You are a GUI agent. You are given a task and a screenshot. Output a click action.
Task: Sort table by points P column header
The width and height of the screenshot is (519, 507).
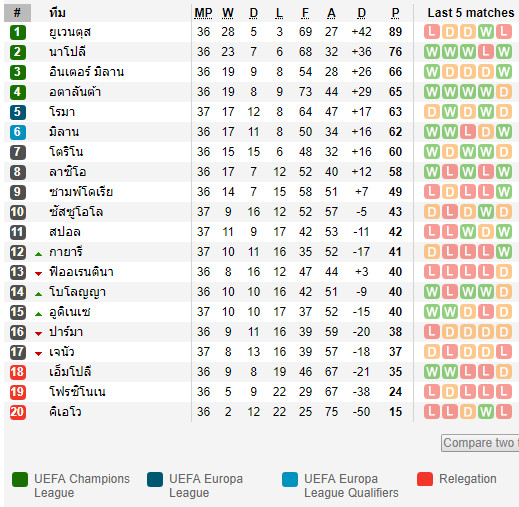point(395,13)
